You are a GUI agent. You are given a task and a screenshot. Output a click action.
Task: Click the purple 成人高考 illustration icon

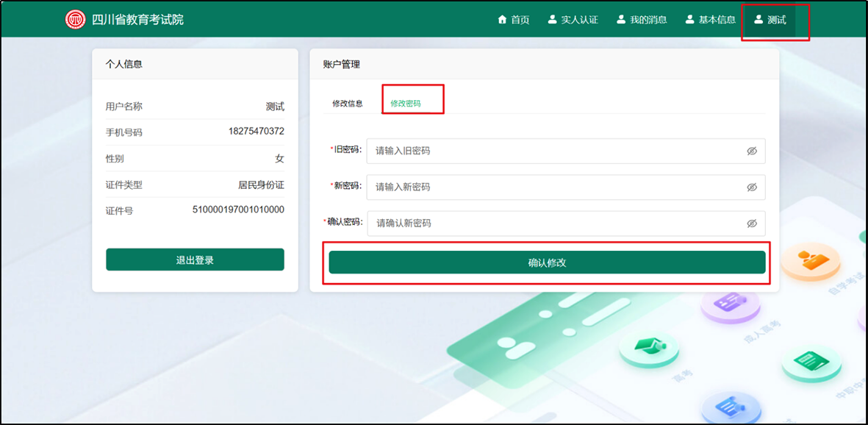(x=730, y=303)
